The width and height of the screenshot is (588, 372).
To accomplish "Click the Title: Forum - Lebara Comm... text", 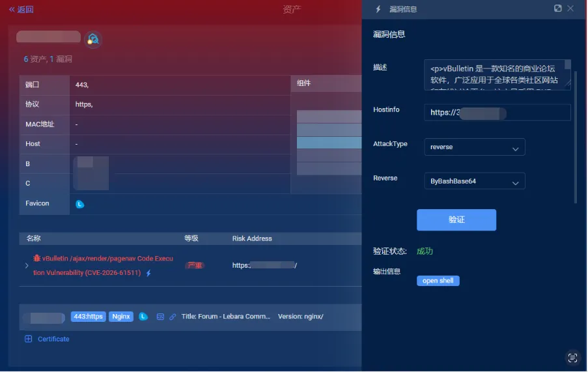I will point(226,317).
